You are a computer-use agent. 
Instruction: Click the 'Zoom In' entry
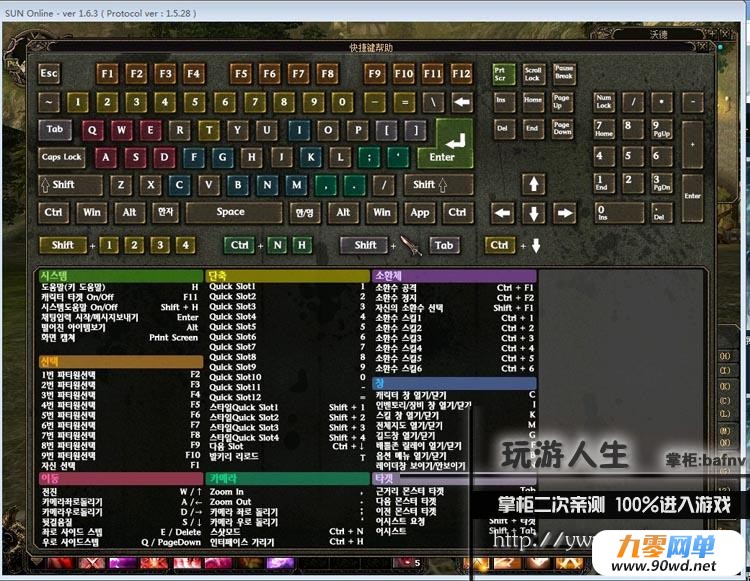(226, 492)
